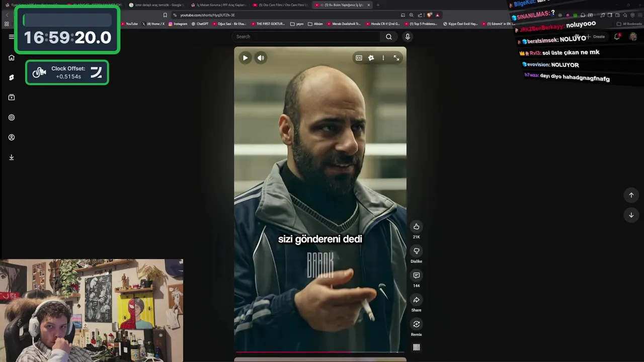Open the (4) Home / X bookmark
The width and height of the screenshot is (644, 362).
pos(153,24)
